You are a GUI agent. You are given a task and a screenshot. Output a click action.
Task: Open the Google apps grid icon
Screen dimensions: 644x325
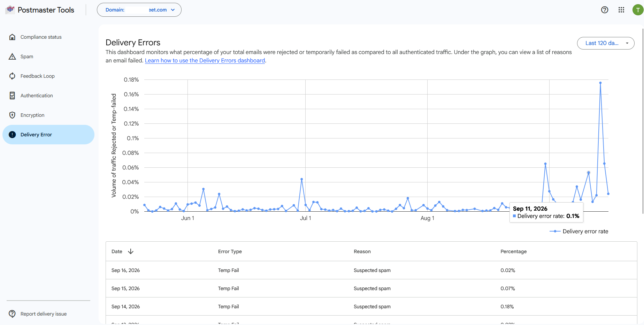(x=621, y=10)
